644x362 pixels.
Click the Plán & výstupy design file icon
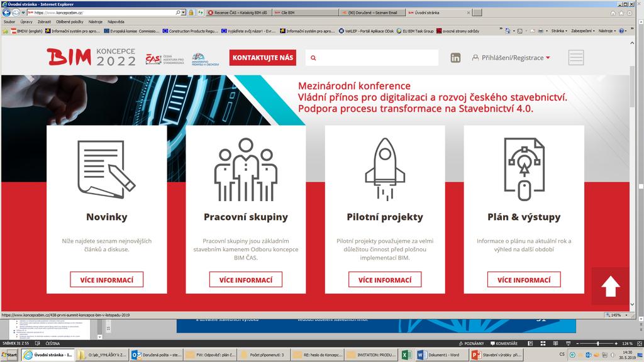(x=524, y=169)
